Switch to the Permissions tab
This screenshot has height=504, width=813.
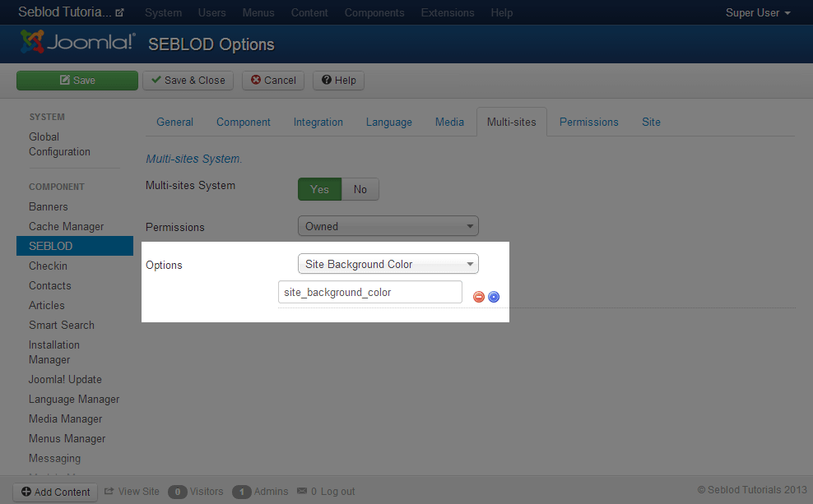(589, 123)
